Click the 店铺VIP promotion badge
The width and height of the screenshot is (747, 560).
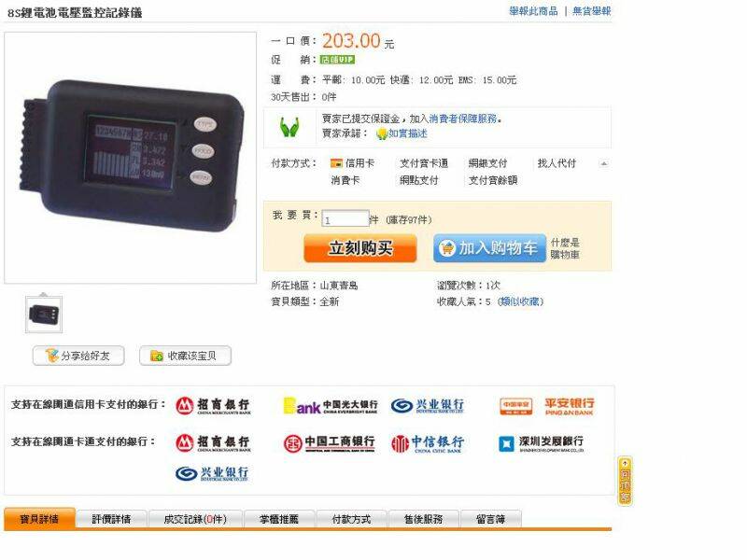(337, 60)
